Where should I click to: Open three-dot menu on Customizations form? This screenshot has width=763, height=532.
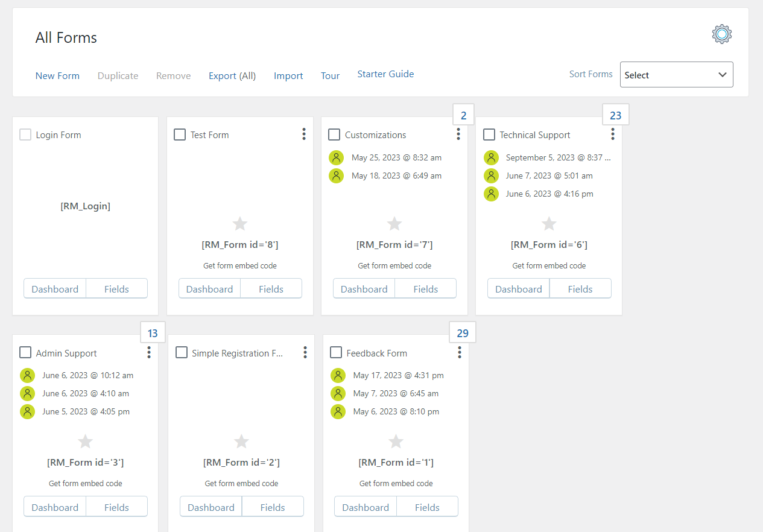[458, 134]
